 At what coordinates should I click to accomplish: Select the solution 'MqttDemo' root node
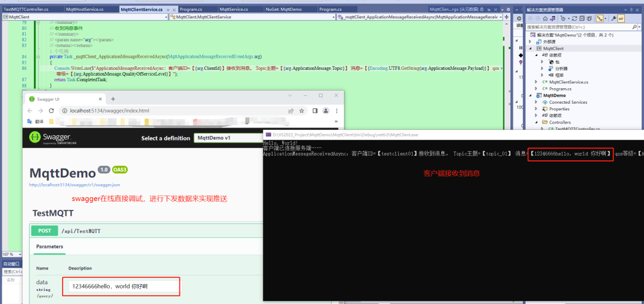[x=575, y=35]
